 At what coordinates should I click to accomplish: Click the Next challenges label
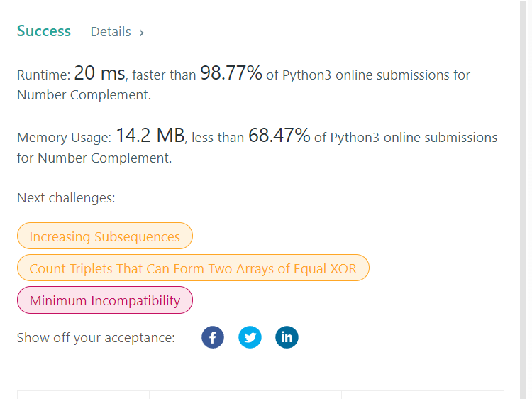click(x=66, y=198)
